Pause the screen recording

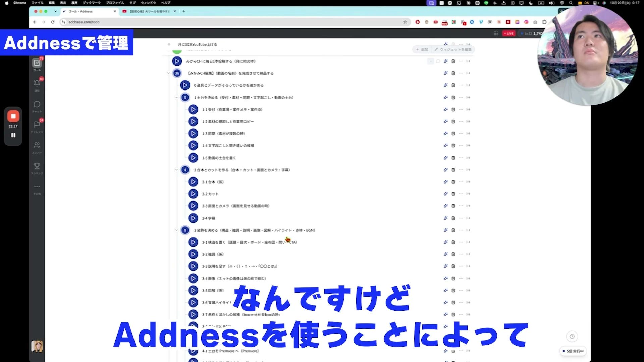13,135
